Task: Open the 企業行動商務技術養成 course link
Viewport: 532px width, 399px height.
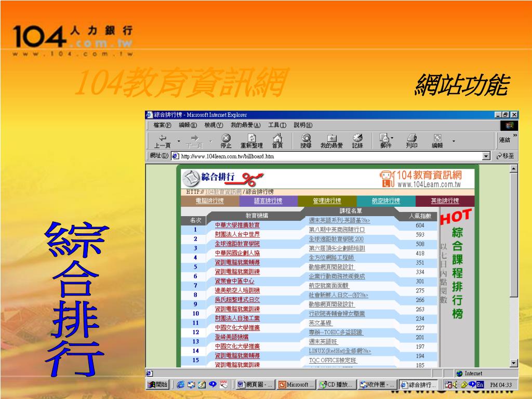Action: coord(337,276)
